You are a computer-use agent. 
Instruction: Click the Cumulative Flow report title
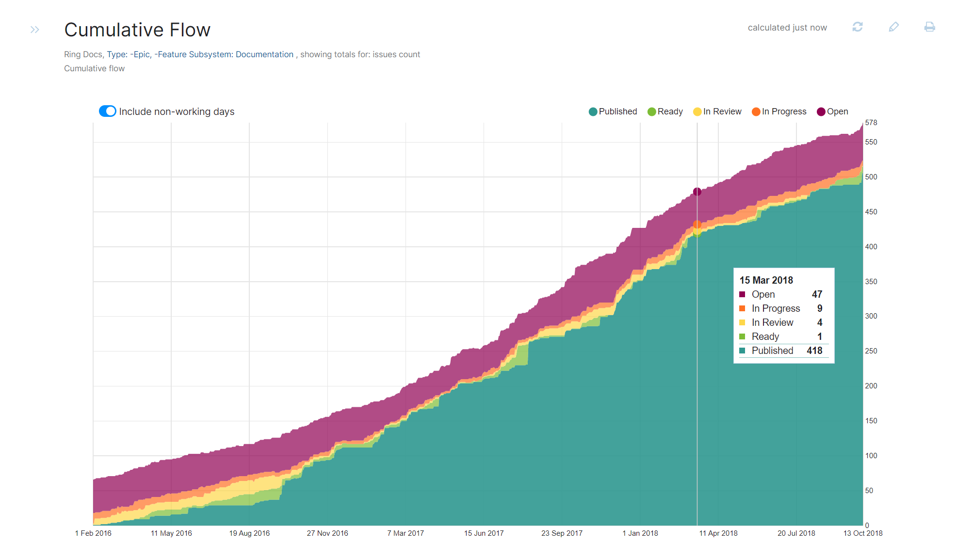(137, 30)
